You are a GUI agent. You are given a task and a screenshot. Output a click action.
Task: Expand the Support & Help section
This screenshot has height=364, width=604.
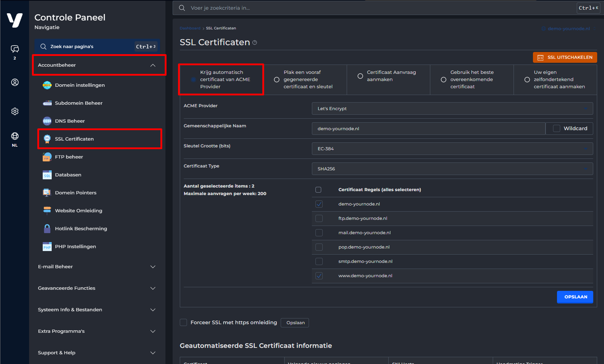[x=97, y=353]
